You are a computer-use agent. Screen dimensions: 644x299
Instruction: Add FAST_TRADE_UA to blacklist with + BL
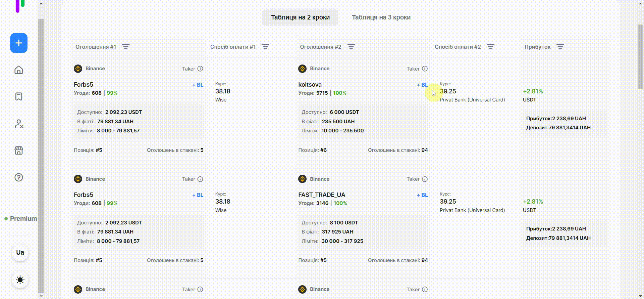pos(422,195)
